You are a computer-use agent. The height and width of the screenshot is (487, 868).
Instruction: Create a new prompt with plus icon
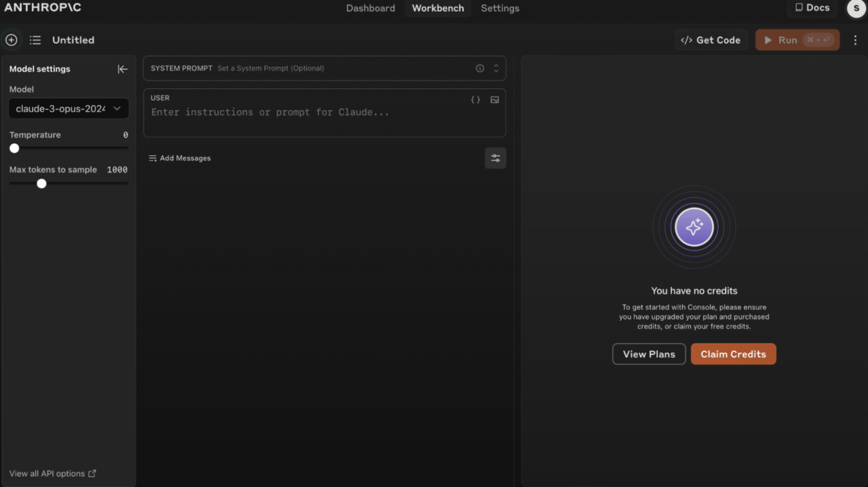pos(11,40)
